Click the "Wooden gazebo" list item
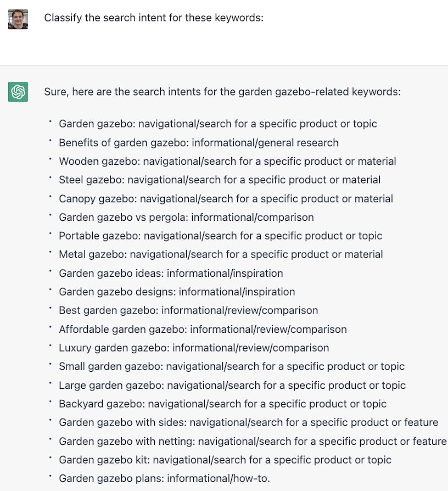Image resolution: width=448 pixels, height=491 pixels. [227, 161]
